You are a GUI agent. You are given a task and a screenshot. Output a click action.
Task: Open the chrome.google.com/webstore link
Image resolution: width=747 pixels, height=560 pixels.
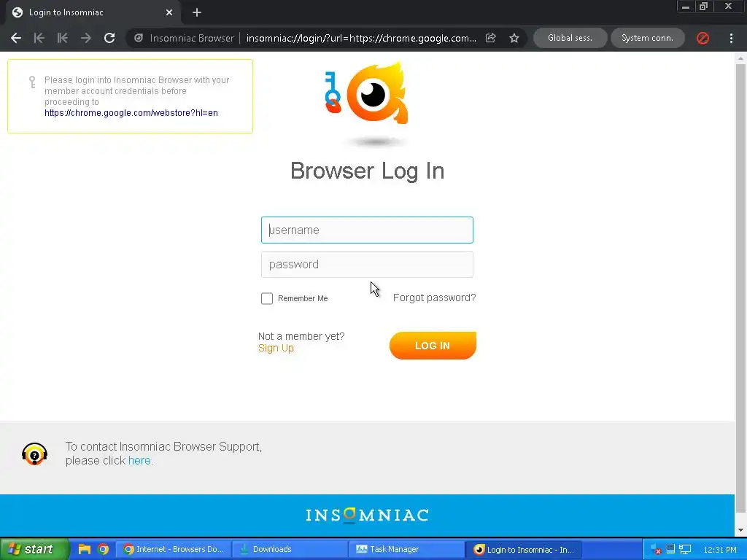tap(131, 113)
